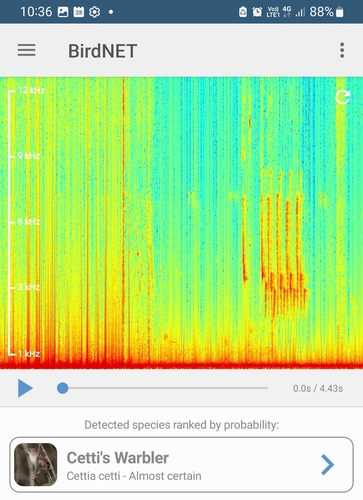Click the 12 kHz frequency label

tap(31, 90)
